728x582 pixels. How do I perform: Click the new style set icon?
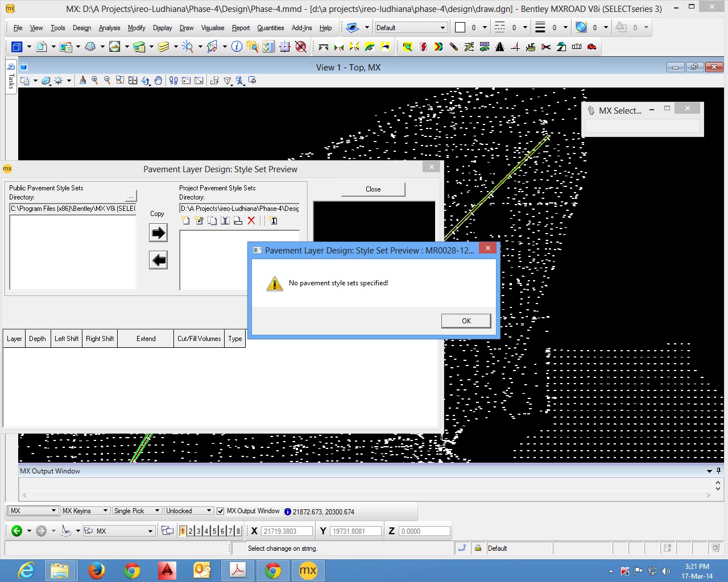[185, 221]
